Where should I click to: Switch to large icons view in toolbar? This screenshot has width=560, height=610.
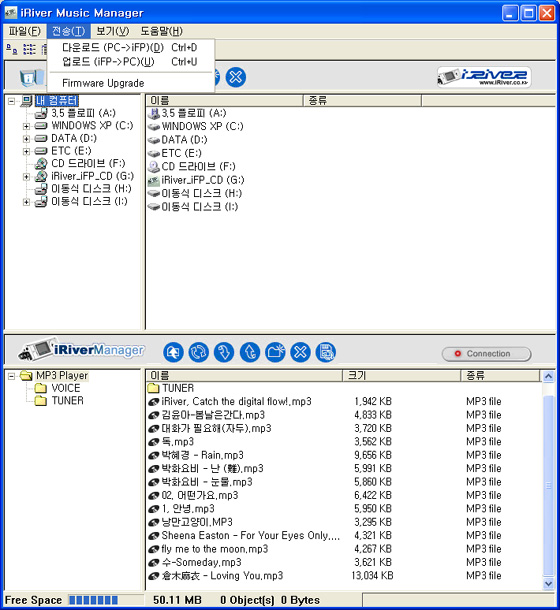coord(12,49)
